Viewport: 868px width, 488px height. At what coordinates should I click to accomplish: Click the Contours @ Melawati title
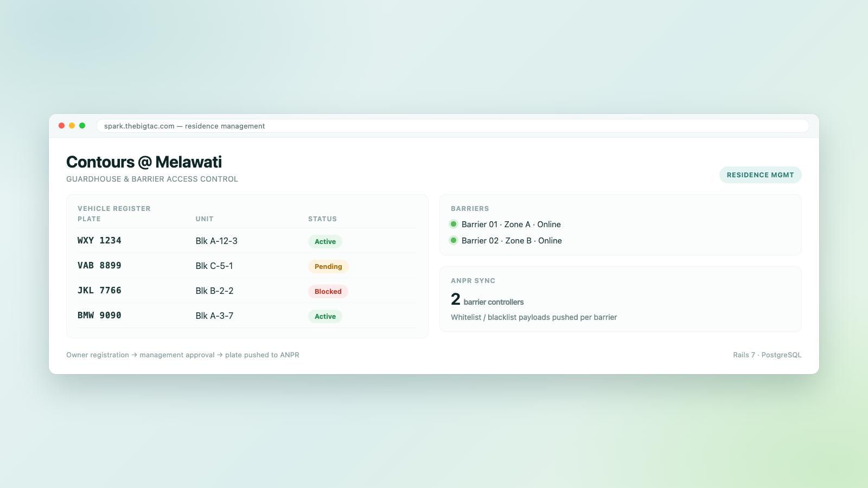[x=144, y=162]
